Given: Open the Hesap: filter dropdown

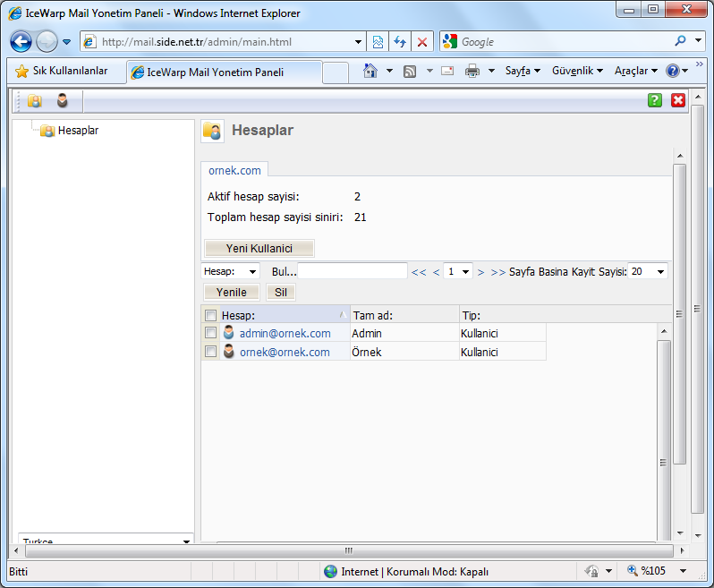Looking at the screenshot, I should (231, 271).
